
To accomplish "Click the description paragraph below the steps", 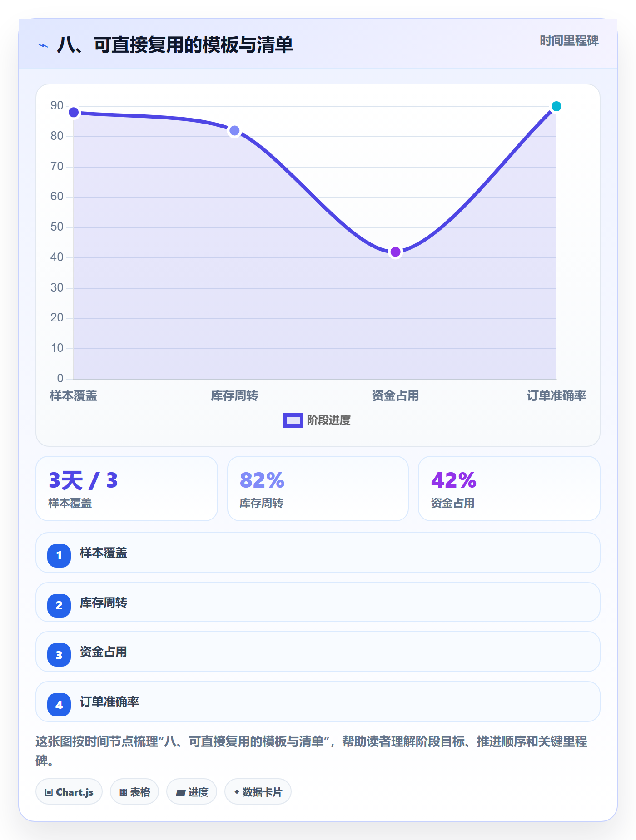I will 312,751.
